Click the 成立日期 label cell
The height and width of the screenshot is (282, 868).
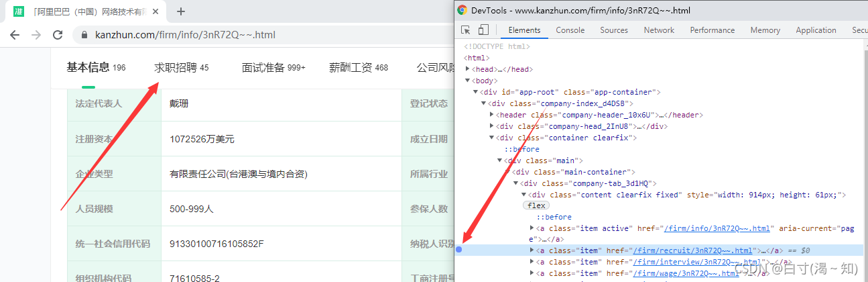click(x=428, y=139)
